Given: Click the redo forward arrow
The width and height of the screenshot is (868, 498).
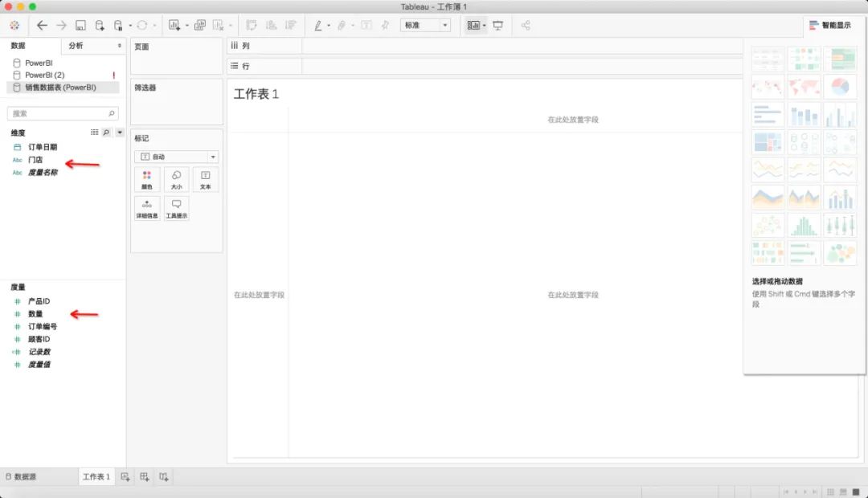Looking at the screenshot, I should pyautogui.click(x=61, y=26).
